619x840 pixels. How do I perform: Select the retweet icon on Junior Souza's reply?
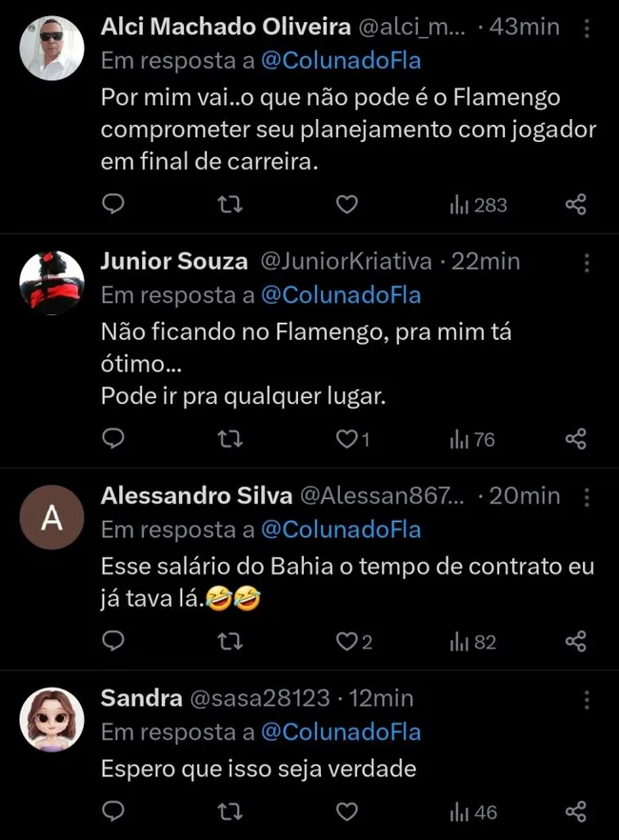230,439
